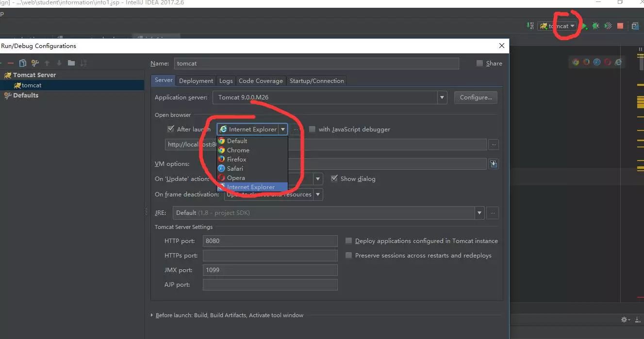Click the Name field containing tomcat
This screenshot has height=339, width=644.
click(316, 64)
